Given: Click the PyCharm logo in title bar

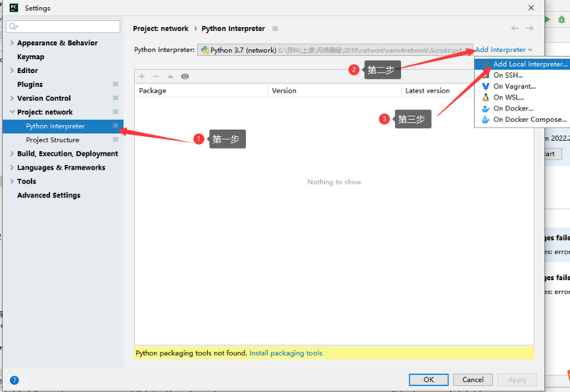Looking at the screenshot, I should click(x=13, y=8).
